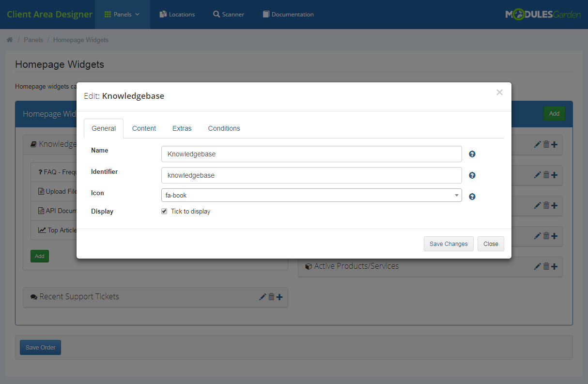Viewport: 588px width, 384px height.
Task: Click help icon next to Icon dropdown
Action: [x=472, y=197]
